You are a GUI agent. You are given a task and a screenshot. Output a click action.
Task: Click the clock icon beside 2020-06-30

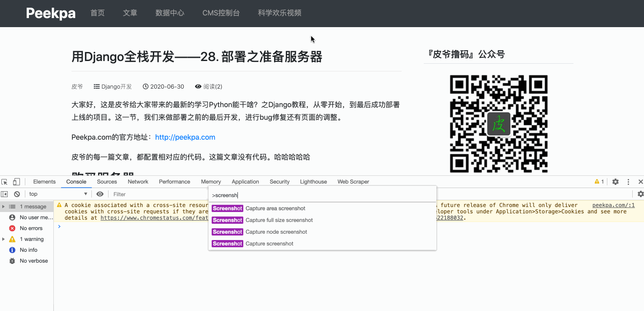[146, 86]
